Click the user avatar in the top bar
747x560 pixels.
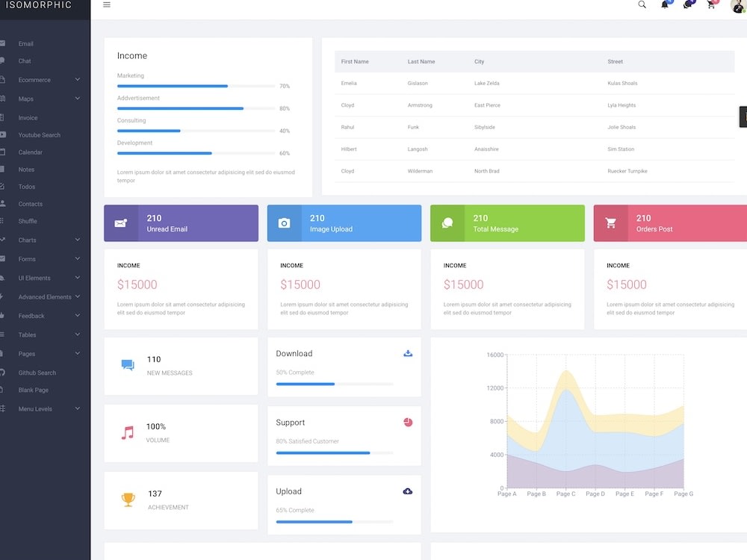coord(736,6)
